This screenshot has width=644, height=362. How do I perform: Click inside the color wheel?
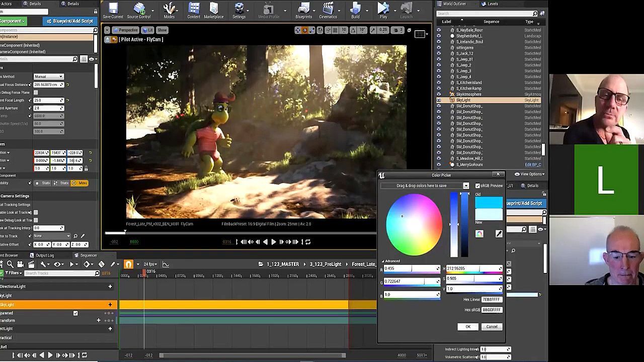(x=414, y=225)
